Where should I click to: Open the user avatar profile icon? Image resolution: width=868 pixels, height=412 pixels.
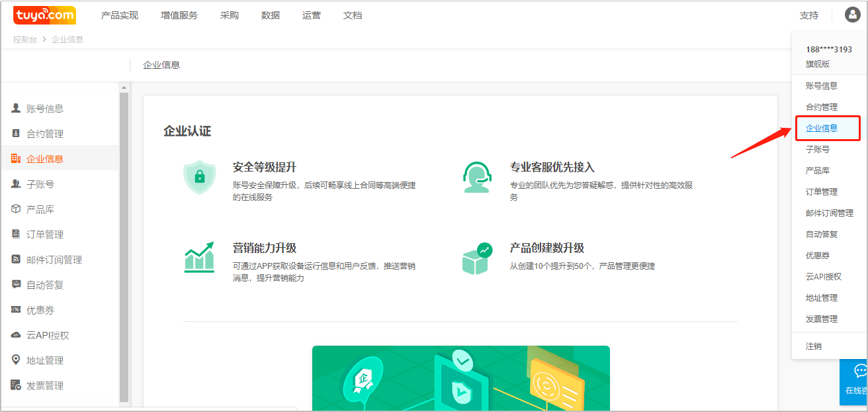click(x=852, y=15)
